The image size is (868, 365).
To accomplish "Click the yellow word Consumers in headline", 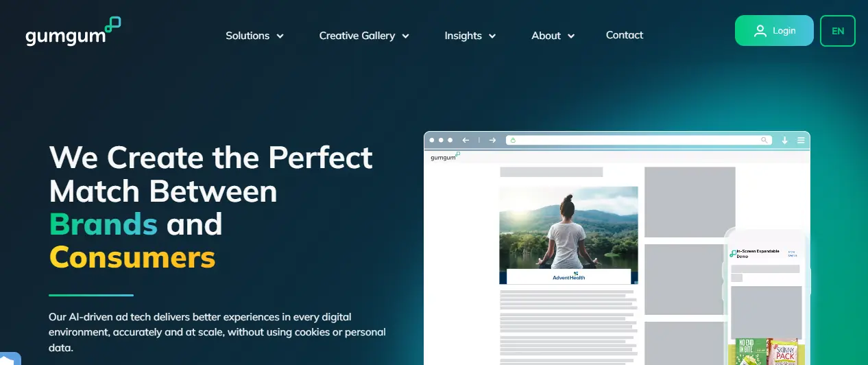I will point(132,257).
